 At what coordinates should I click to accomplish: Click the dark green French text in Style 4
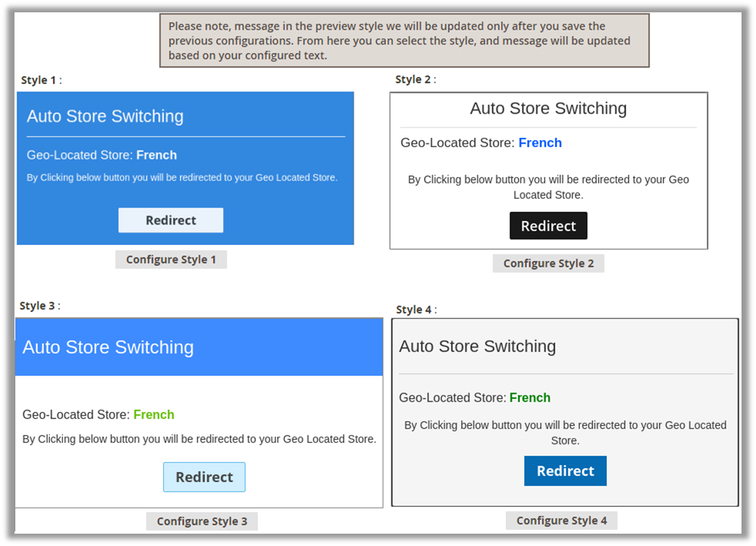(530, 397)
